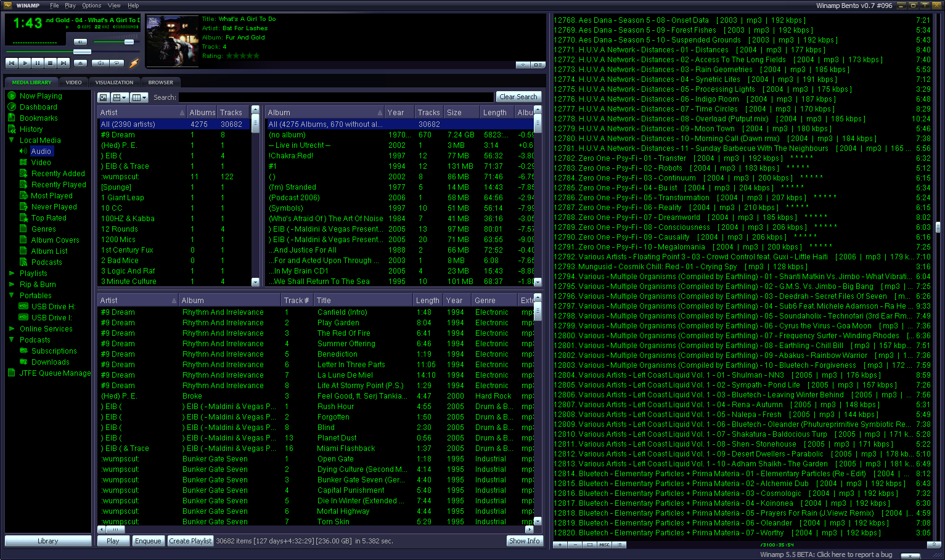945x560 pixels.
Task: Toggle the album art view icon button
Action: 104,97
